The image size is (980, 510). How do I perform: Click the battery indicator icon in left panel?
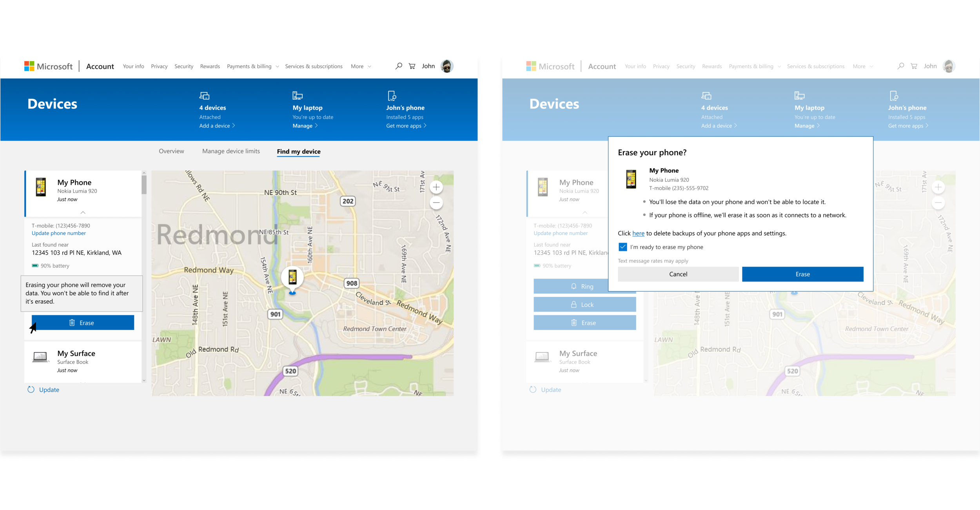(35, 266)
